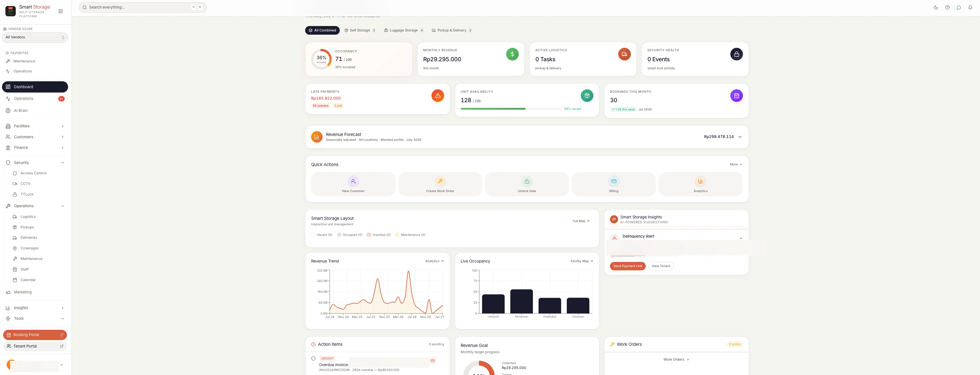The height and width of the screenshot is (375, 980).
Task: Click the Bookings calendar icon
Action: (x=737, y=96)
